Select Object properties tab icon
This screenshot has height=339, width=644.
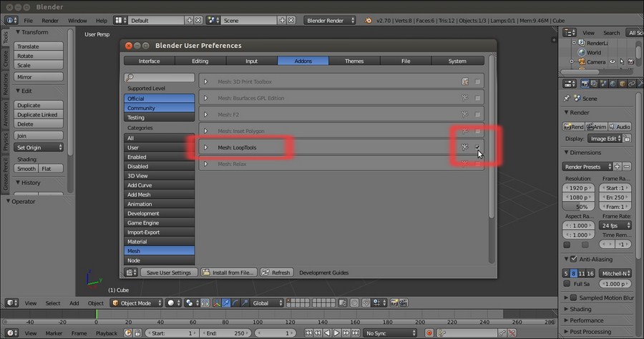623,84
